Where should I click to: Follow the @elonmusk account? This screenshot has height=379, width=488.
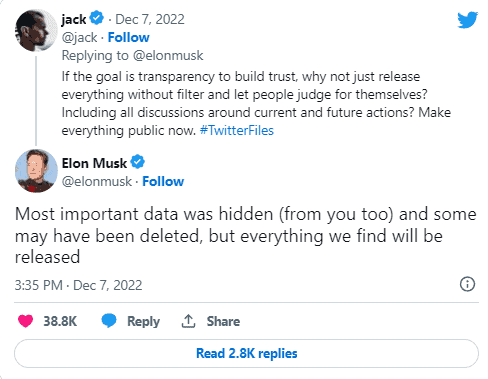tap(163, 181)
